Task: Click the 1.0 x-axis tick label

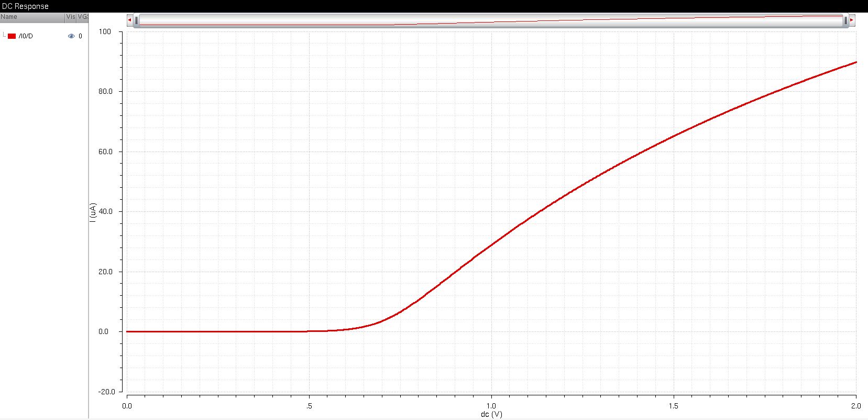Action: click(491, 406)
